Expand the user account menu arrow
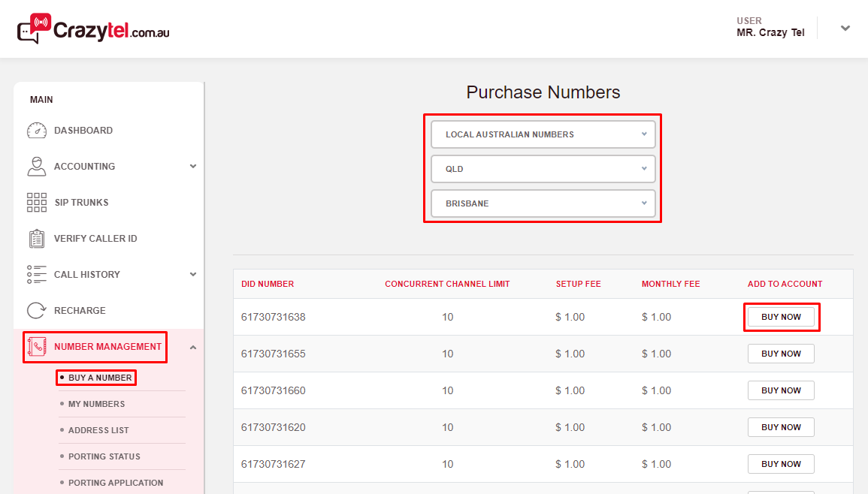The image size is (868, 494). 845,29
